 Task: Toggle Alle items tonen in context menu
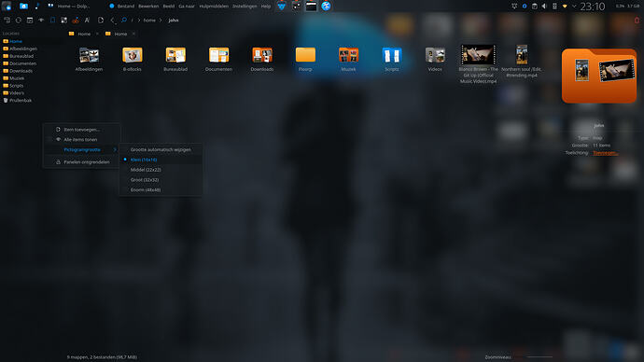point(82,140)
